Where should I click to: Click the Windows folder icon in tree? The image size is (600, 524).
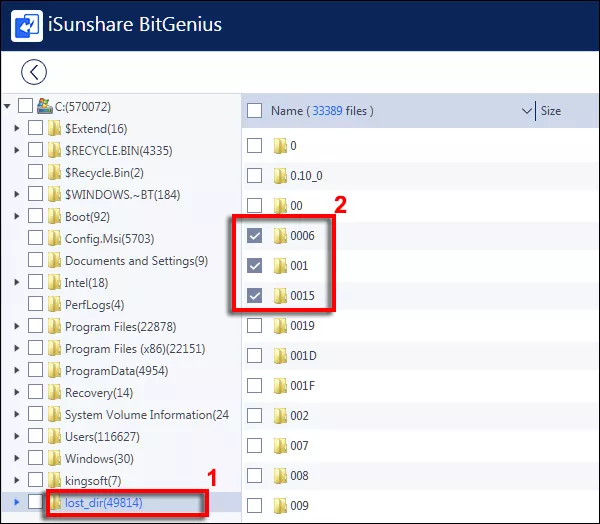pos(54,458)
